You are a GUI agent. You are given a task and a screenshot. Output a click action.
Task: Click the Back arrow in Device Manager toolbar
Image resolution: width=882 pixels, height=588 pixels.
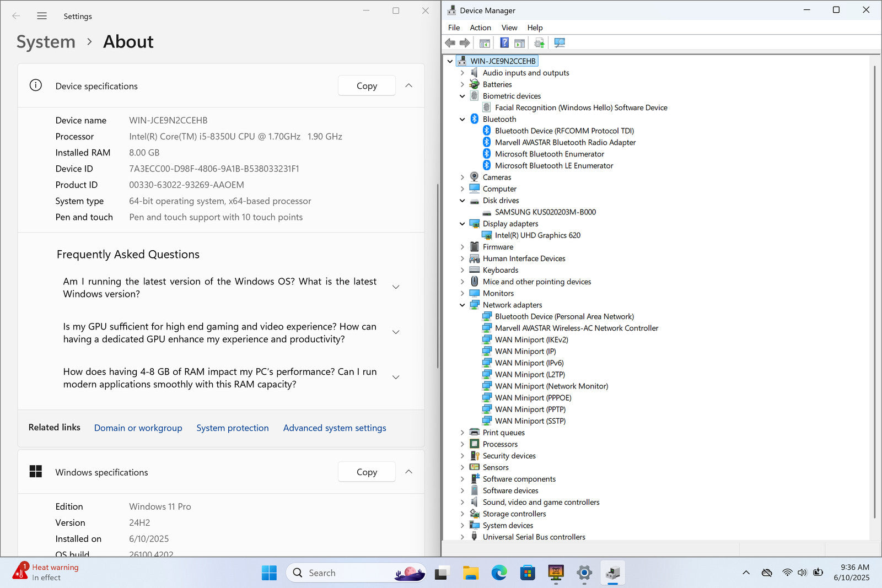[450, 43]
